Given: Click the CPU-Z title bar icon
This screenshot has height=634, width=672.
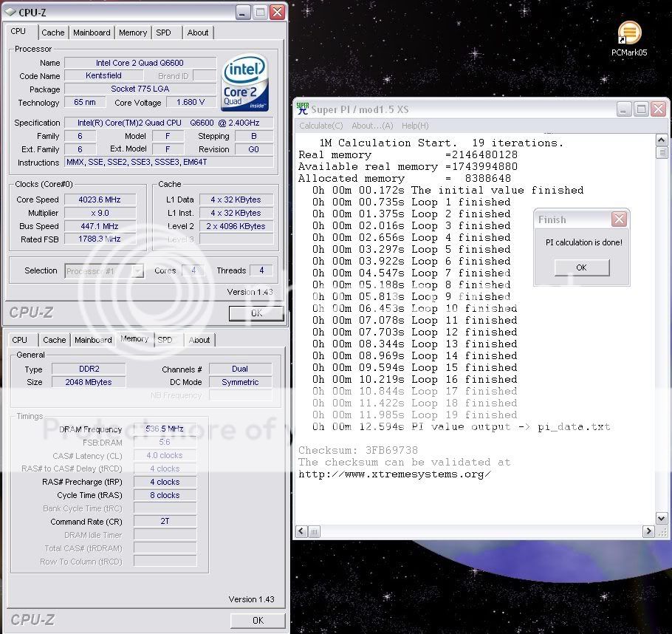Looking at the screenshot, I should pyautogui.click(x=9, y=12).
